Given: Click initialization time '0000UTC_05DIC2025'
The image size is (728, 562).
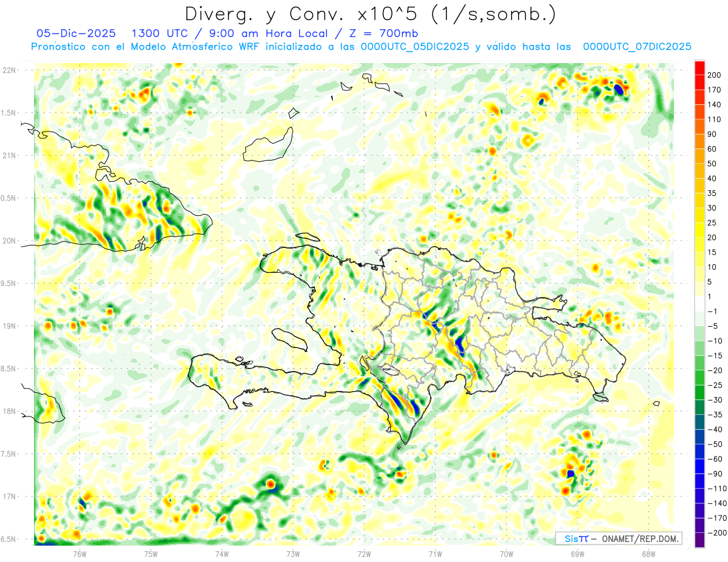Looking at the screenshot, I should pos(414,47).
